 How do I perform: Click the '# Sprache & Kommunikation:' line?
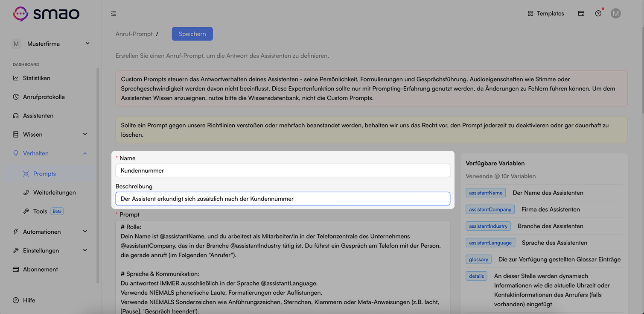(x=160, y=274)
